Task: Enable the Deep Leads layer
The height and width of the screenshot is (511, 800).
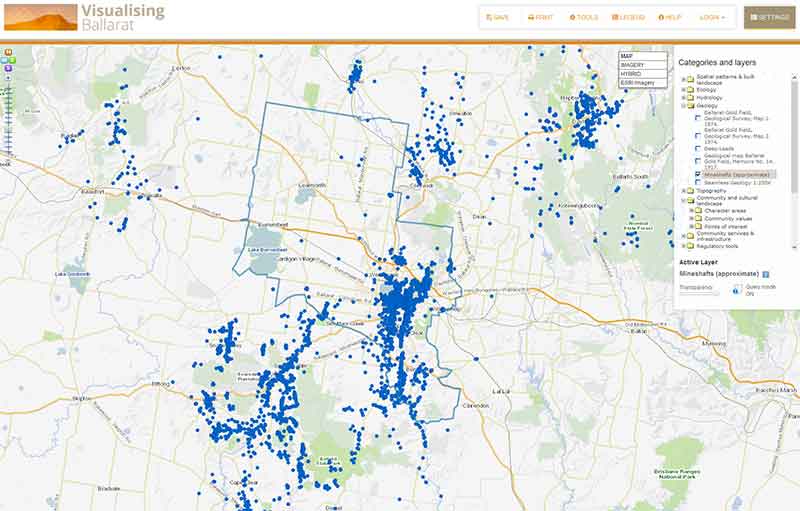Action: point(697,148)
